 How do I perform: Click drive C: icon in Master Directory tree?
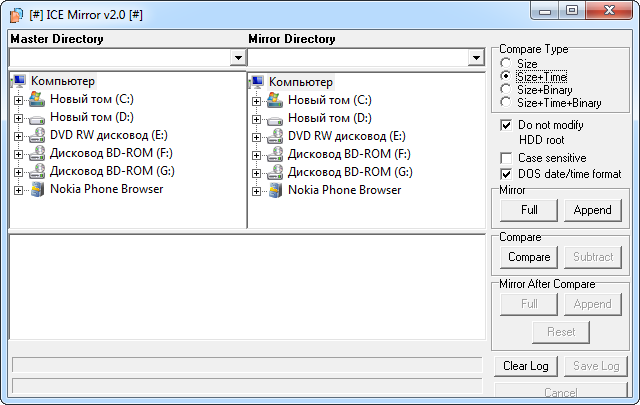37,99
